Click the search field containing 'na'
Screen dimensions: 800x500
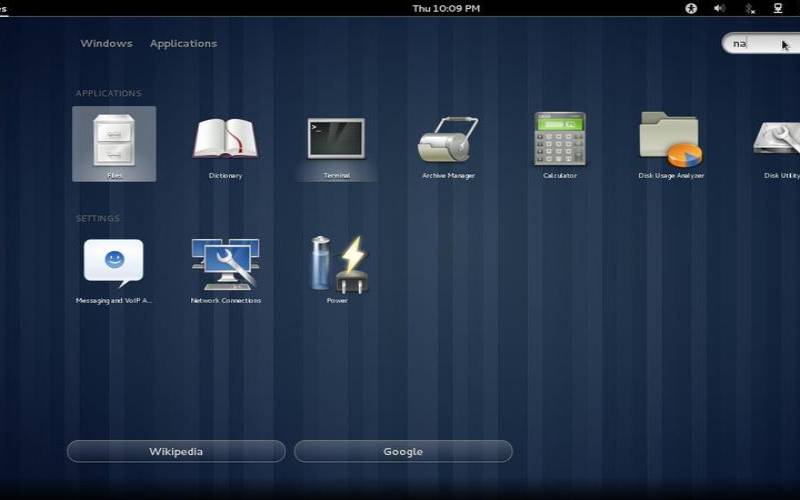[760, 43]
